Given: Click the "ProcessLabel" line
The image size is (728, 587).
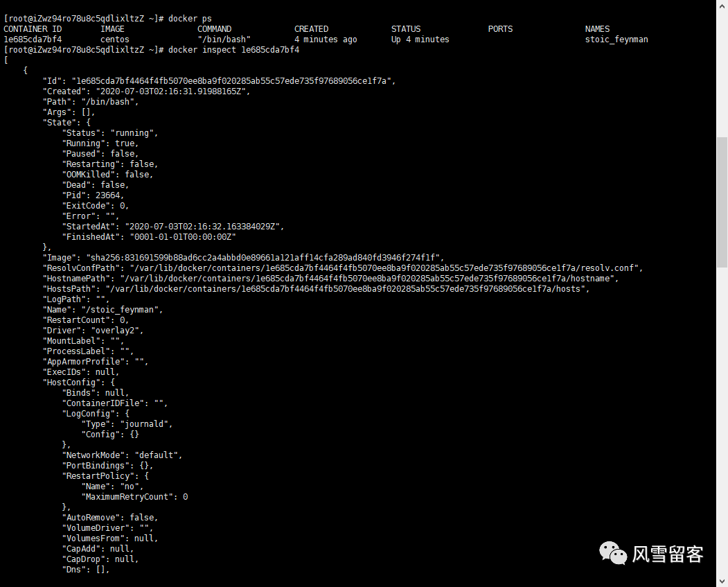Looking at the screenshot, I should click(x=88, y=351).
